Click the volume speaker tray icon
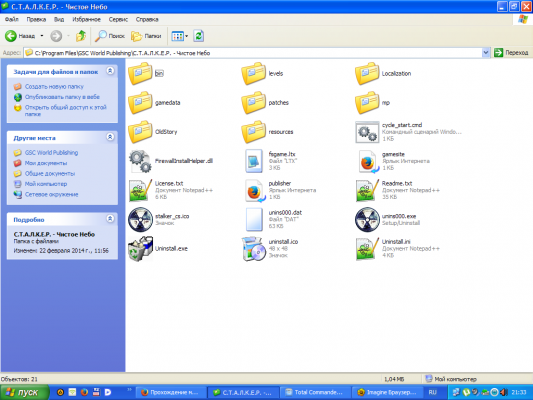Image resolution: width=533 pixels, height=400 pixels. 503,392
